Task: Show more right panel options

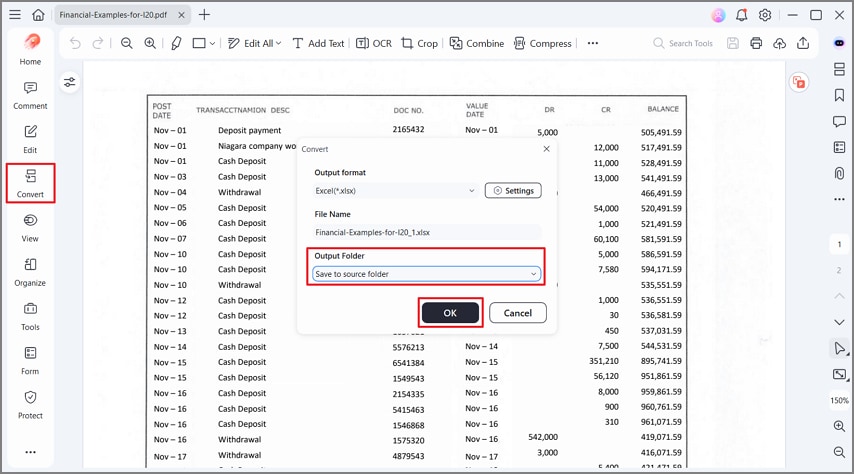Action: pyautogui.click(x=839, y=199)
